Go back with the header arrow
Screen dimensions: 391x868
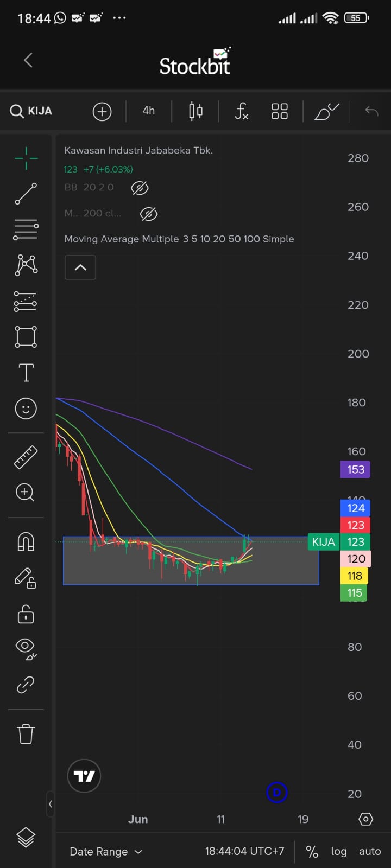tap(29, 60)
